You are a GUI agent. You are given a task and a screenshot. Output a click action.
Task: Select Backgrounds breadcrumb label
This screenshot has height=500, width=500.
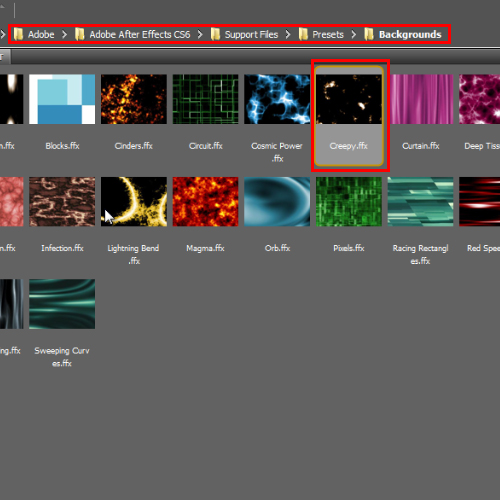pyautogui.click(x=410, y=34)
